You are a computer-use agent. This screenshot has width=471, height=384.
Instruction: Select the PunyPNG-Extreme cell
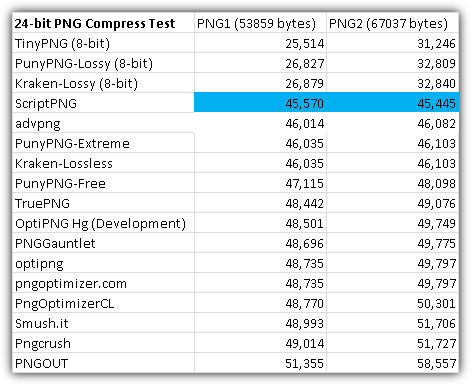(103, 143)
